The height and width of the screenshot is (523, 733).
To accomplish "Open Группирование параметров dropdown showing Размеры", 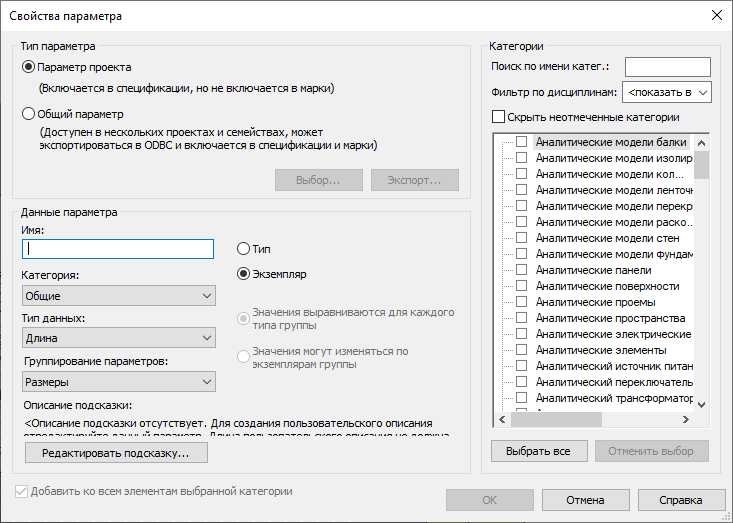I will [119, 382].
